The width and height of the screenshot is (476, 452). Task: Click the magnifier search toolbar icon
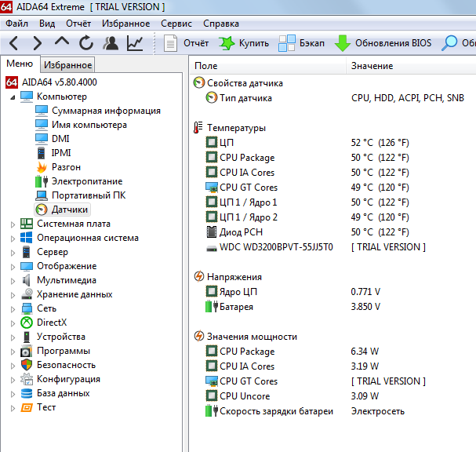pos(449,43)
